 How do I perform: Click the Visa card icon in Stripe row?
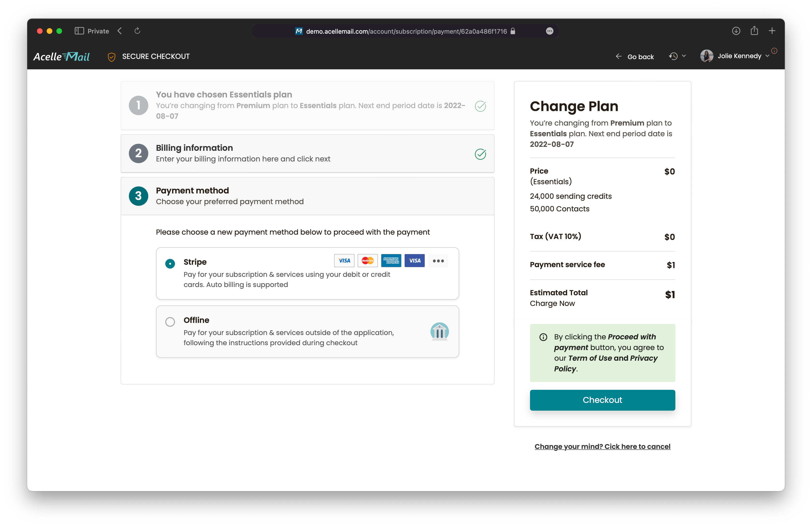coord(344,261)
